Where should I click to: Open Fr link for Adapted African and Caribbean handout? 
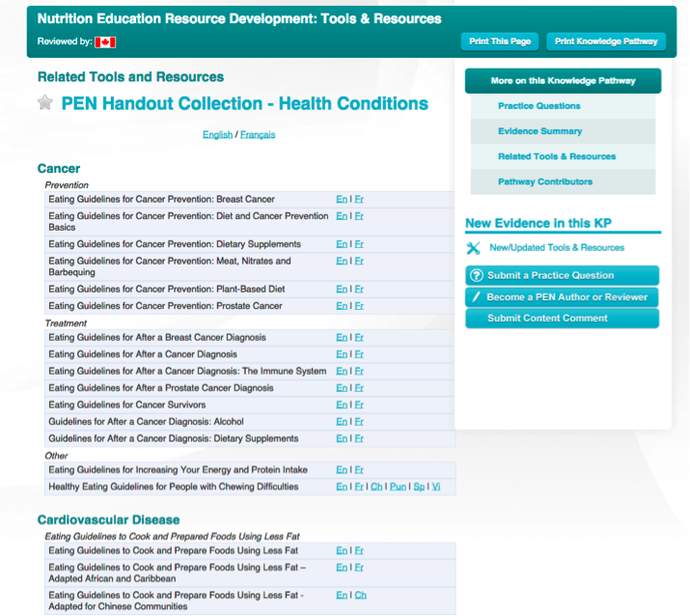359,568
